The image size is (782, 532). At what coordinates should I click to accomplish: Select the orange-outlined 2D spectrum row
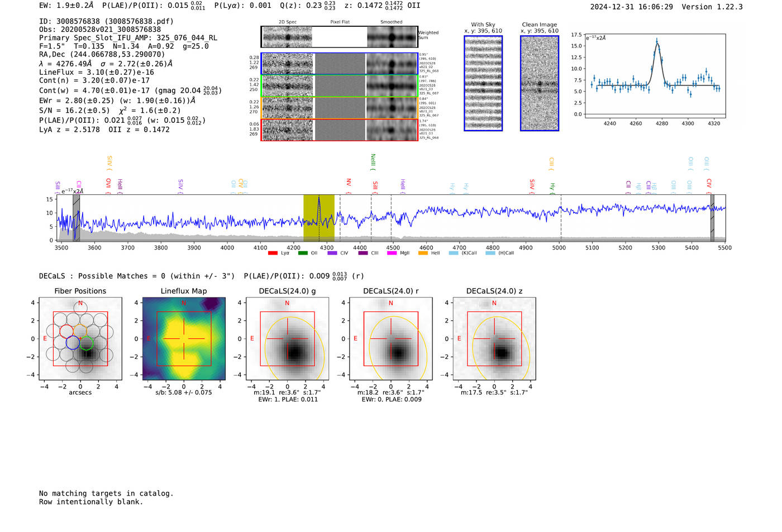point(339,108)
